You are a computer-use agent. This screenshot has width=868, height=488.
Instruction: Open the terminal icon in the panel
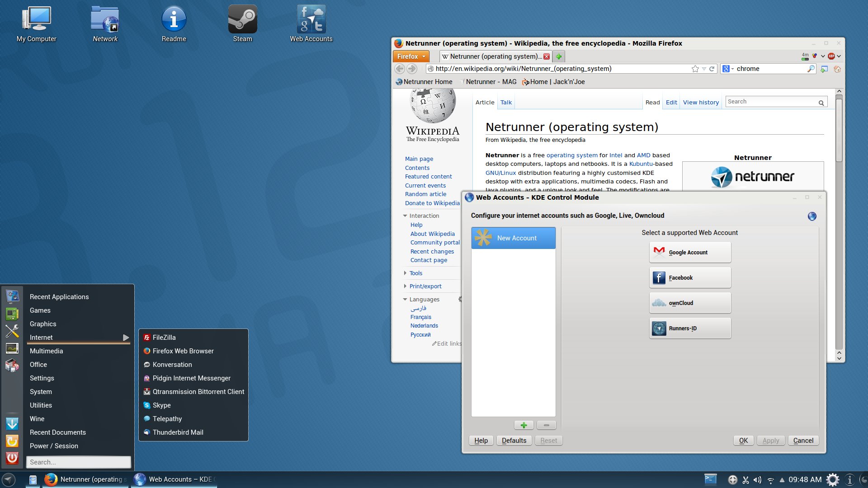pyautogui.click(x=711, y=479)
